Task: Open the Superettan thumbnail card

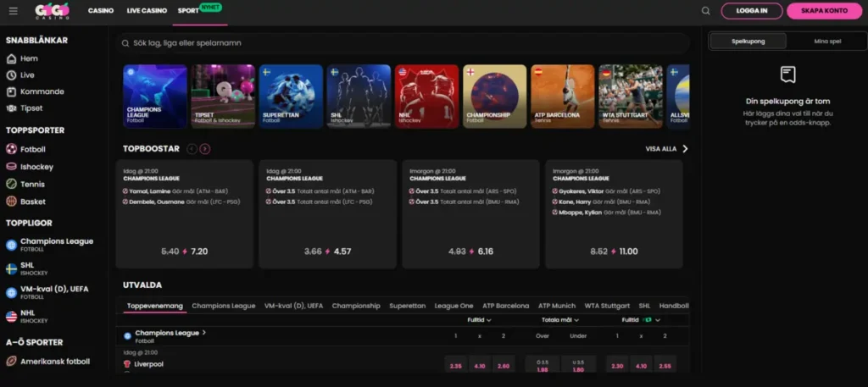Action: pyautogui.click(x=291, y=97)
